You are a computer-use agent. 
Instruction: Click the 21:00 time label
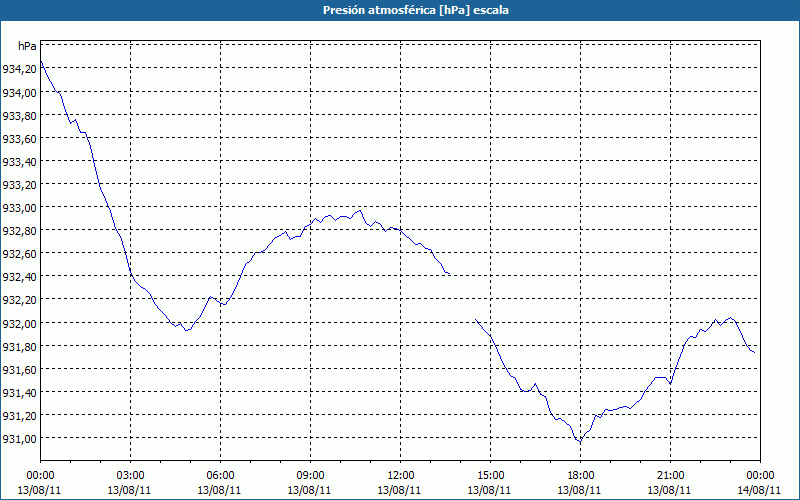coord(670,476)
